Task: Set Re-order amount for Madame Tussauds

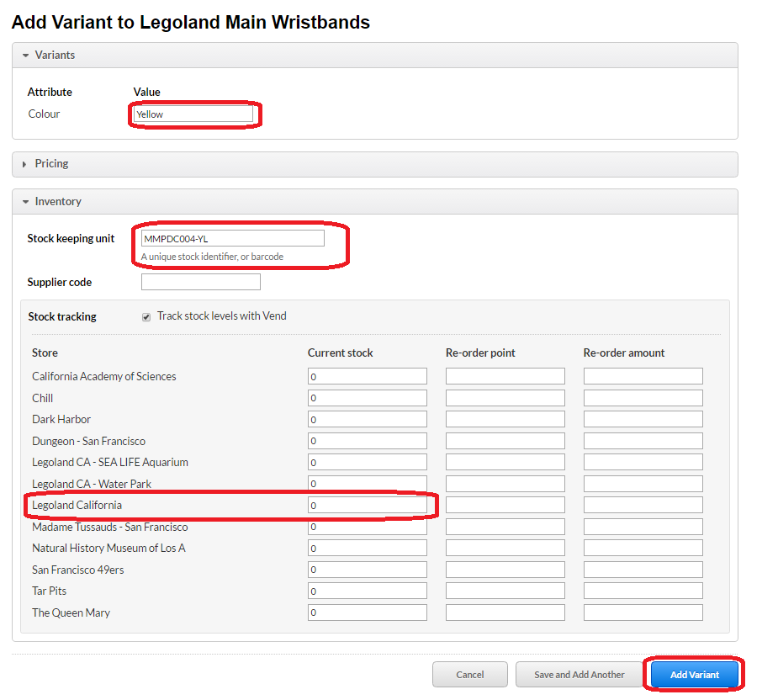Action: click(643, 527)
